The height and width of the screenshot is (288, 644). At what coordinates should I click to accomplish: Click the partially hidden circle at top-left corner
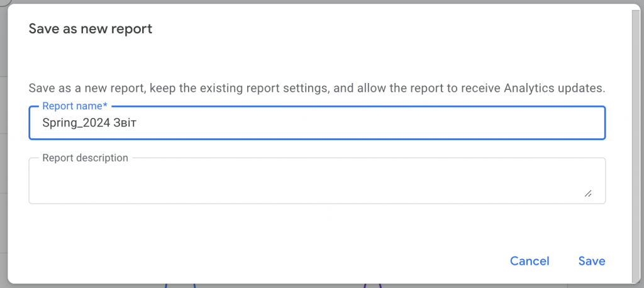4,2
